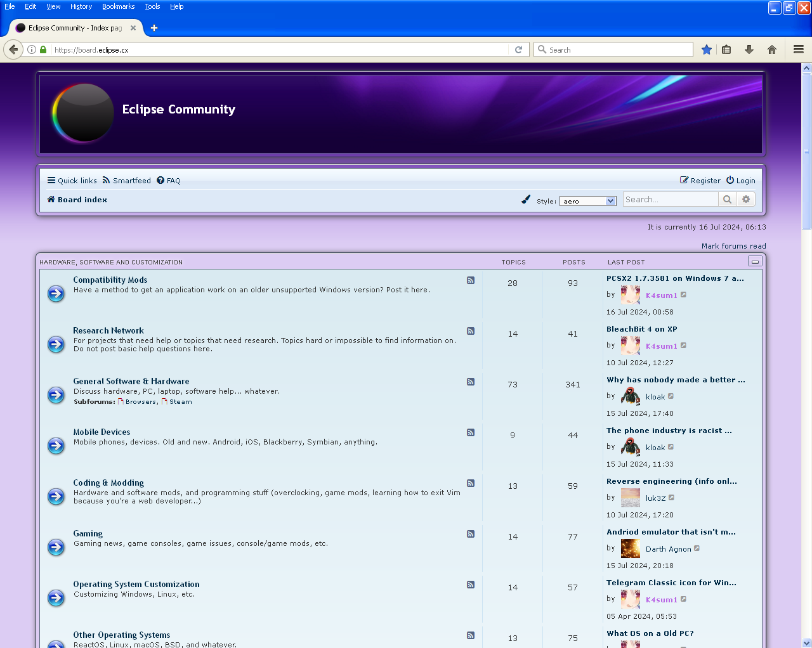View latest post icon next to Darth Agnon
812x648 pixels.
697,548
